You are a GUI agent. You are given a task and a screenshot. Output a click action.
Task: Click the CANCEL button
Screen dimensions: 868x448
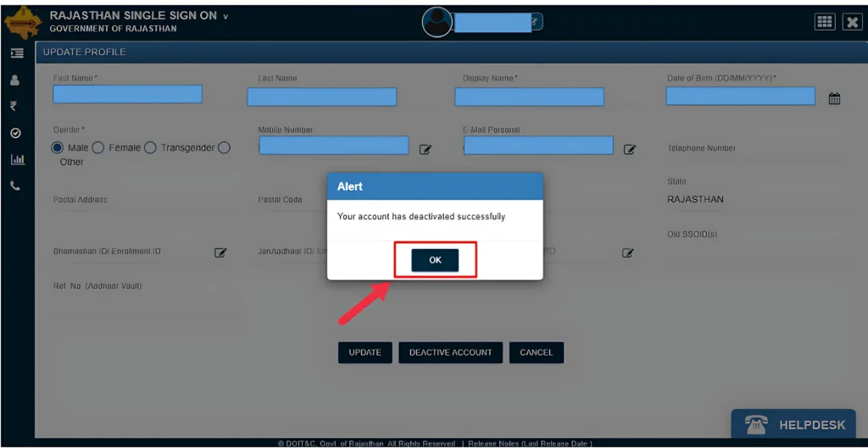pos(536,352)
